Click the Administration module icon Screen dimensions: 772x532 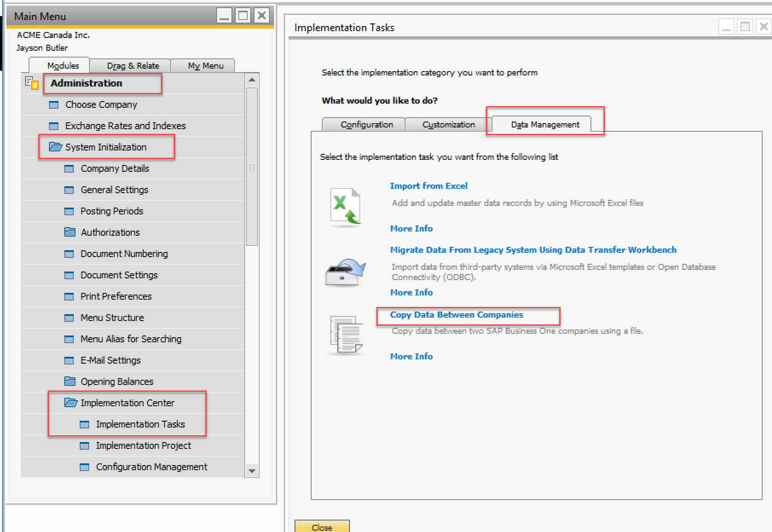pos(32,83)
